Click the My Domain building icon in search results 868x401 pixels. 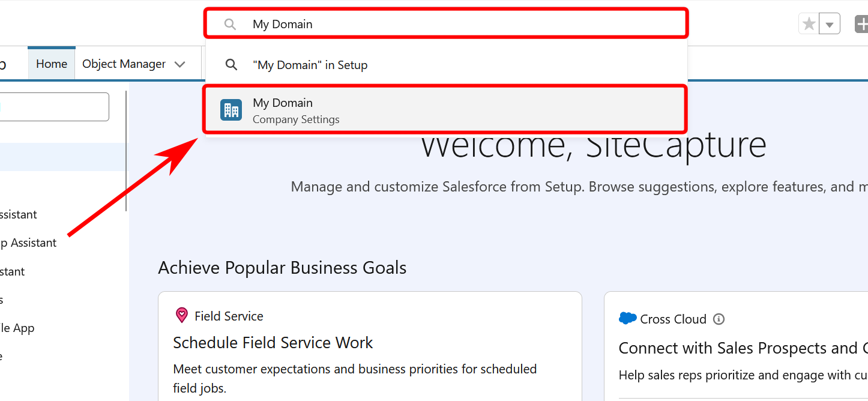point(231,109)
